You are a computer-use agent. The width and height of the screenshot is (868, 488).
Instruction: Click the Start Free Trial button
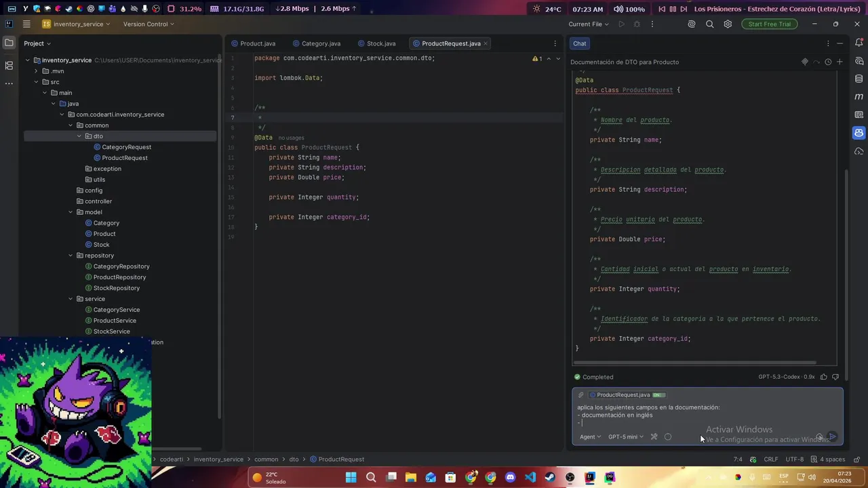pyautogui.click(x=770, y=24)
